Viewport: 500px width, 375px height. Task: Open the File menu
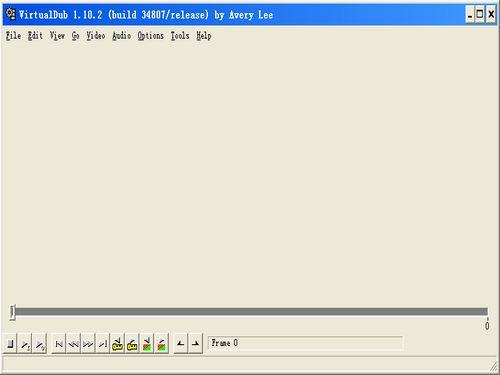13,36
